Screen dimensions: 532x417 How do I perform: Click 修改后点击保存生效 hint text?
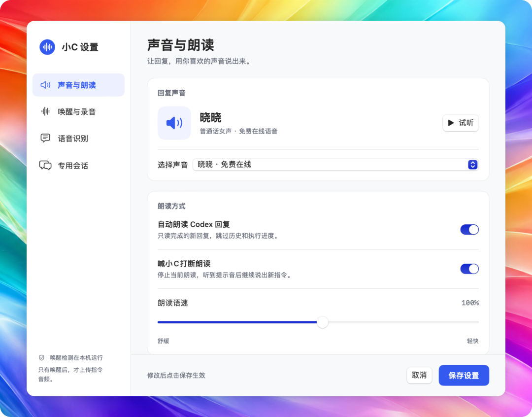176,375
